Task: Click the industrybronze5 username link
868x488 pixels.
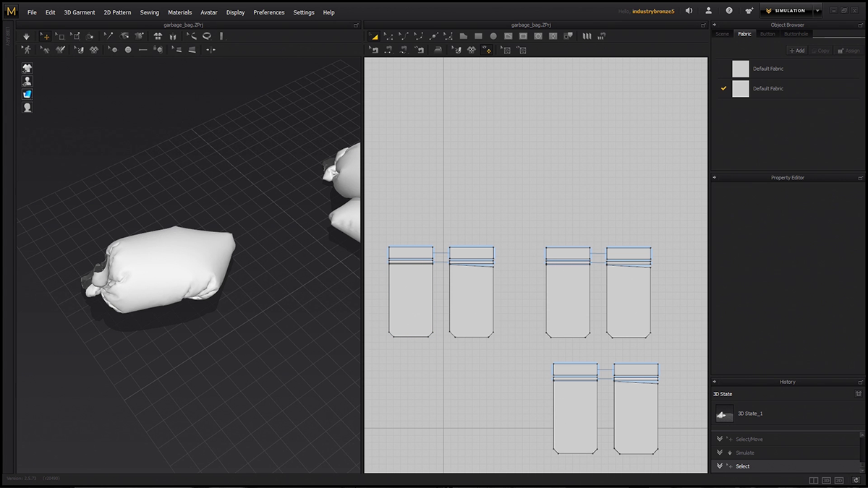Action: (653, 12)
